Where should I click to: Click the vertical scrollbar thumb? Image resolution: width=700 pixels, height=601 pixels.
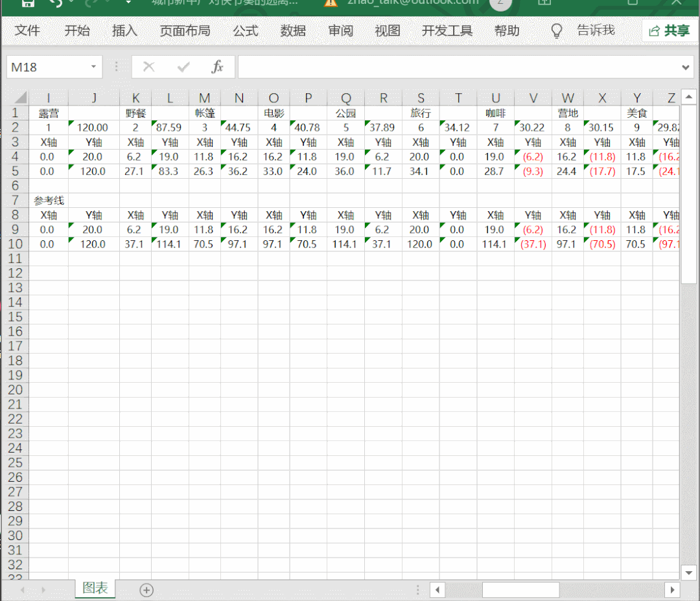688,194
